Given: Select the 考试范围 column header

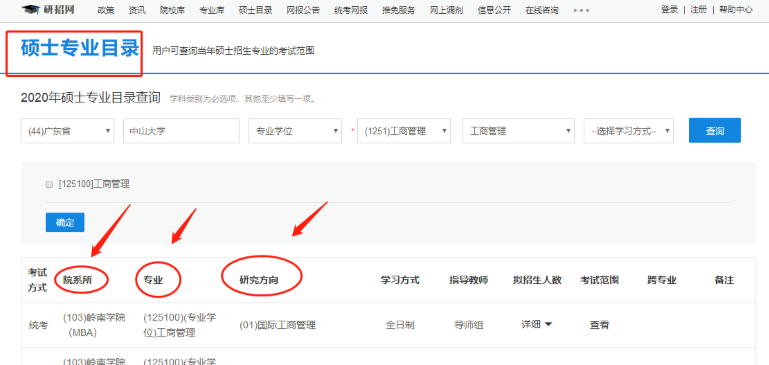Looking at the screenshot, I should (x=599, y=280).
